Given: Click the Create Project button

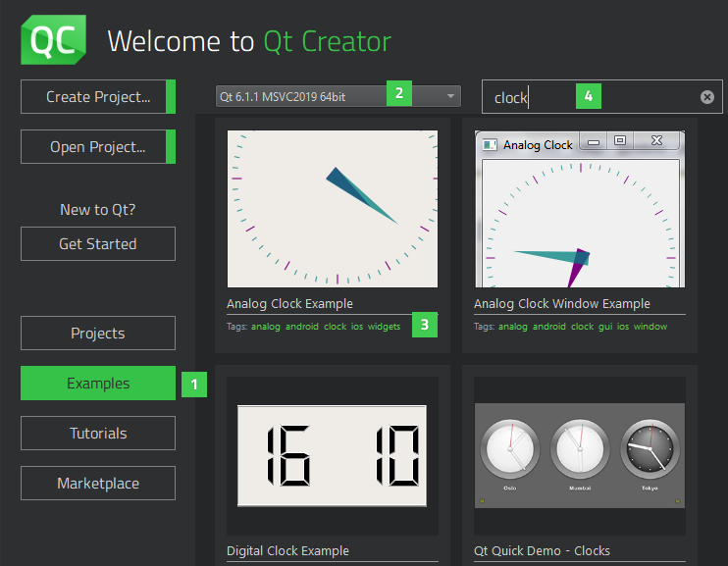Looking at the screenshot, I should click(98, 96).
